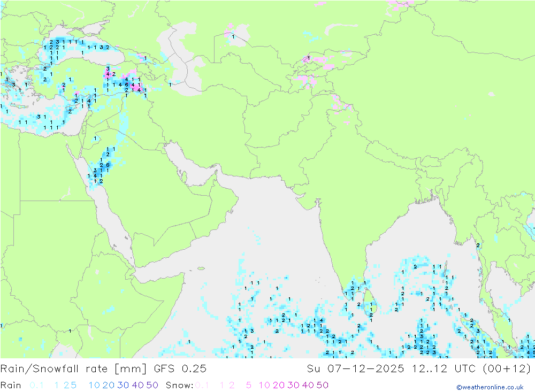Click the 'Rain/Snowfall rate [mm]' title text
The height and width of the screenshot is (392, 535).
74,369
